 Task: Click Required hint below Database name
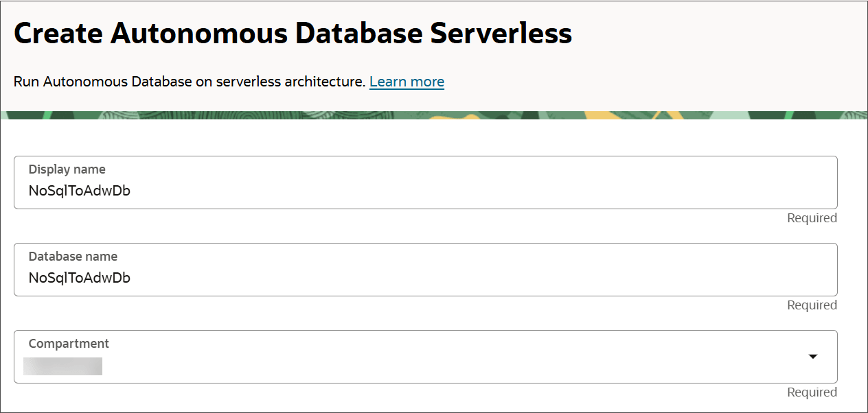(x=812, y=305)
